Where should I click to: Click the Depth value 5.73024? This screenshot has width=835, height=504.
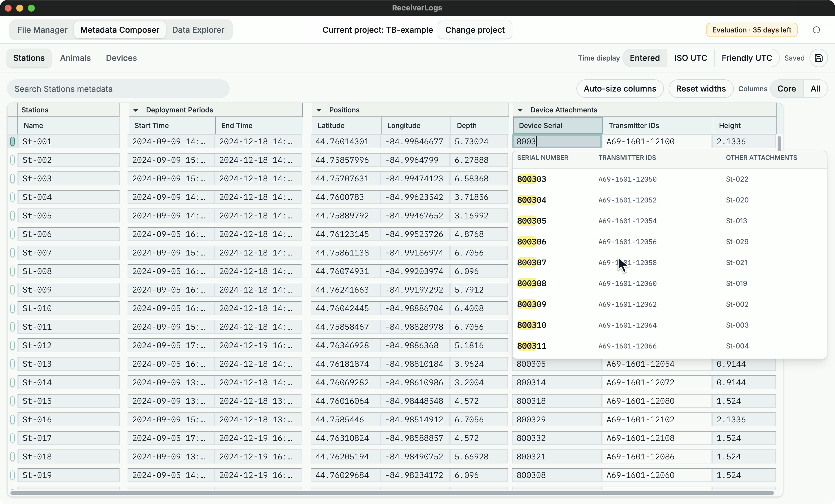(x=478, y=141)
